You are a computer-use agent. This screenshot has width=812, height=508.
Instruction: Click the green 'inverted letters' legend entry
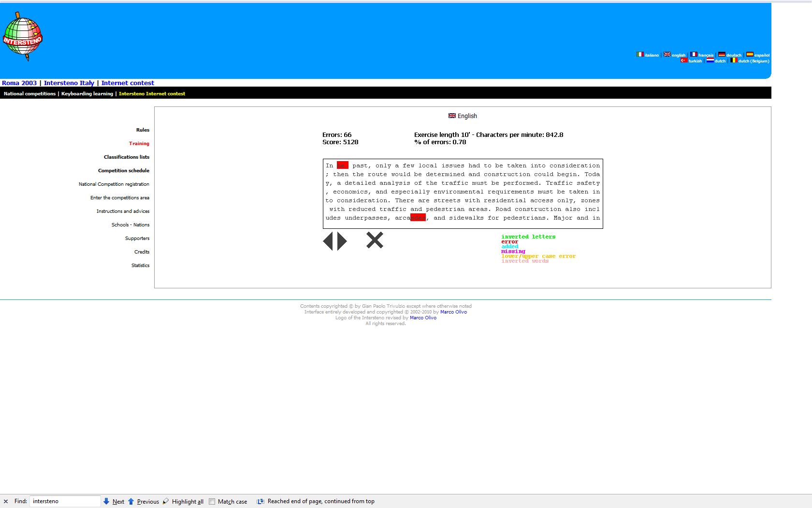[x=528, y=237]
